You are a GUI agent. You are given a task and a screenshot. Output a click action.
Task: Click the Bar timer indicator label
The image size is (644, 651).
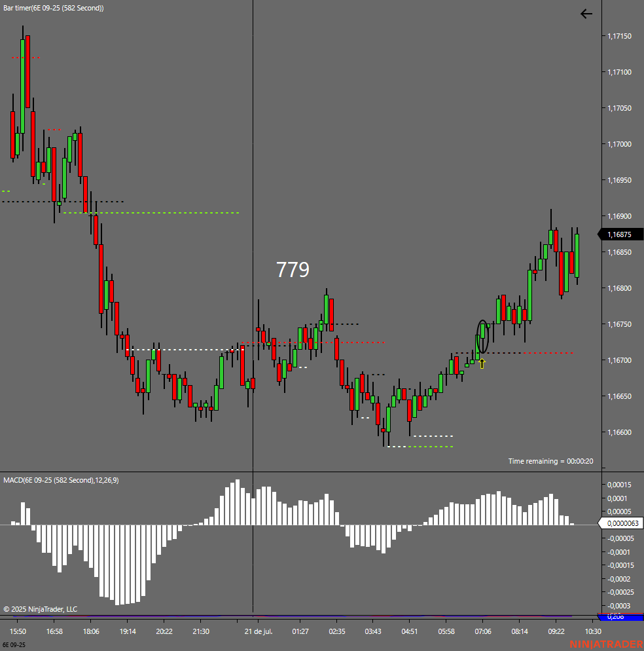click(x=54, y=8)
